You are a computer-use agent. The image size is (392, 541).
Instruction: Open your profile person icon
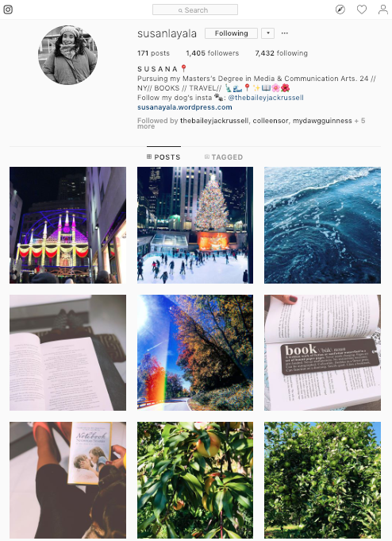(383, 10)
